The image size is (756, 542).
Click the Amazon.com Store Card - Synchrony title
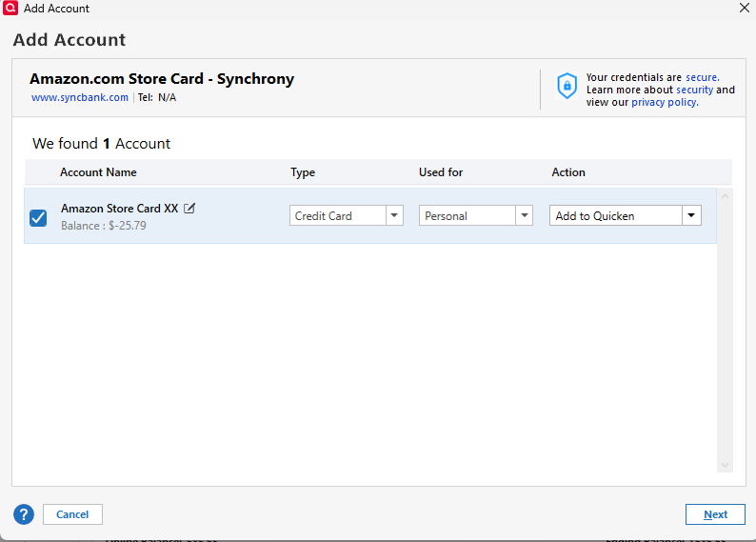pos(162,79)
